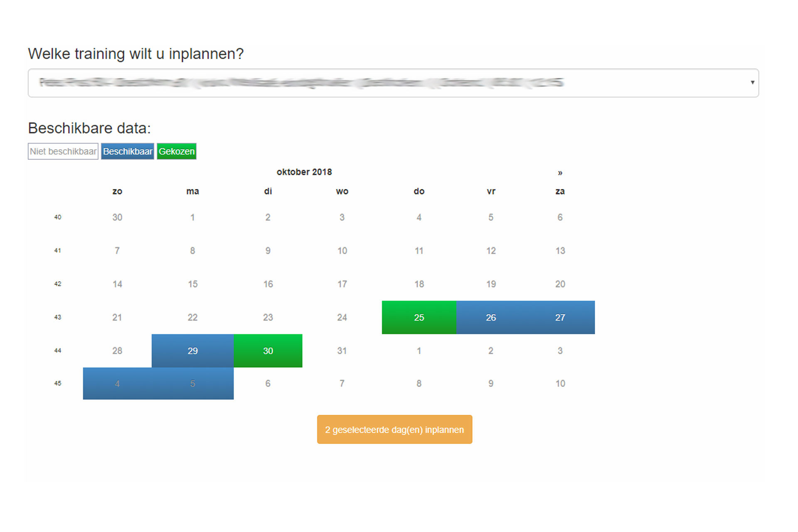Click unavailable day 24
Image resolution: width=798 pixels, height=532 pixels.
click(x=342, y=318)
